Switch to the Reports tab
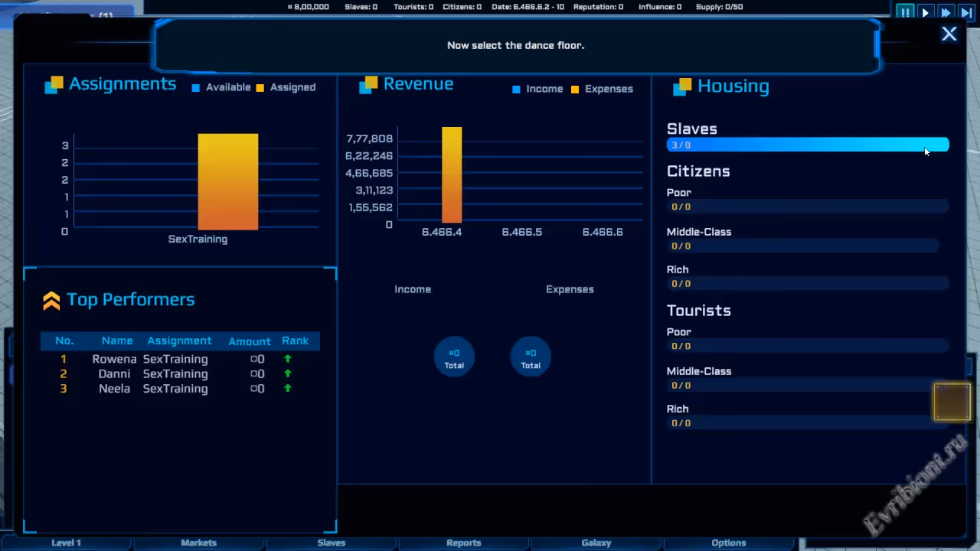This screenshot has width=980, height=551. click(x=463, y=543)
